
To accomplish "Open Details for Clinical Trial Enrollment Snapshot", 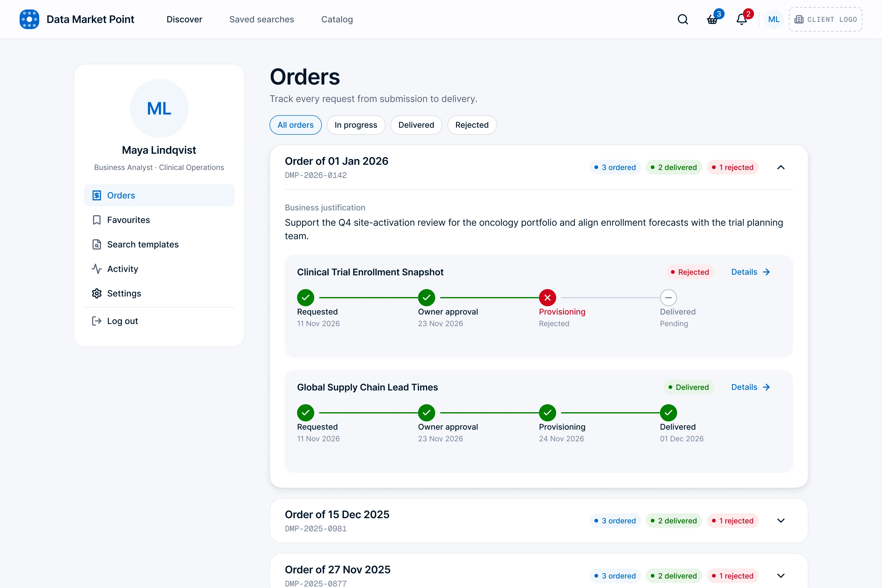I will [750, 272].
